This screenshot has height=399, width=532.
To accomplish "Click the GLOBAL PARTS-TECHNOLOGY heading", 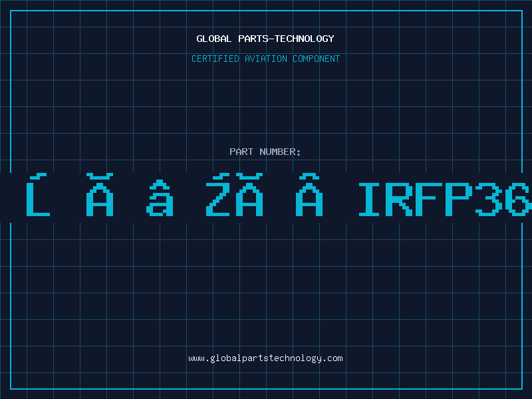I will tap(265, 39).
